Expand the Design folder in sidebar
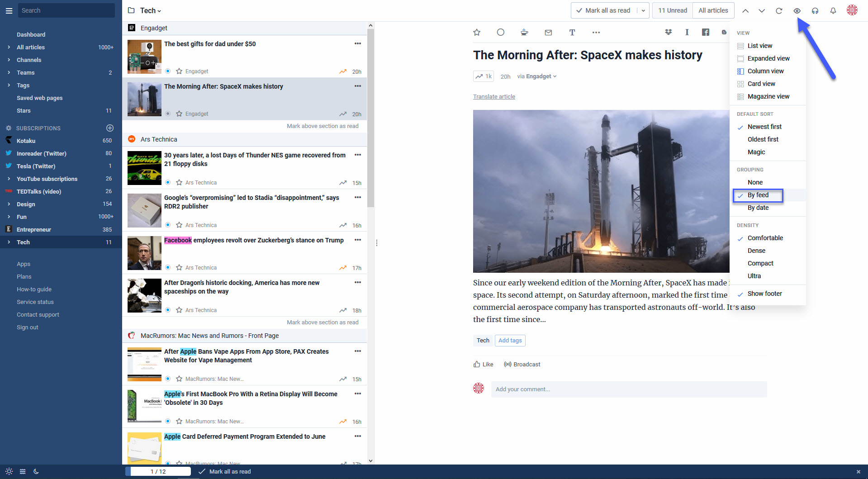The height and width of the screenshot is (479, 868). [x=9, y=204]
